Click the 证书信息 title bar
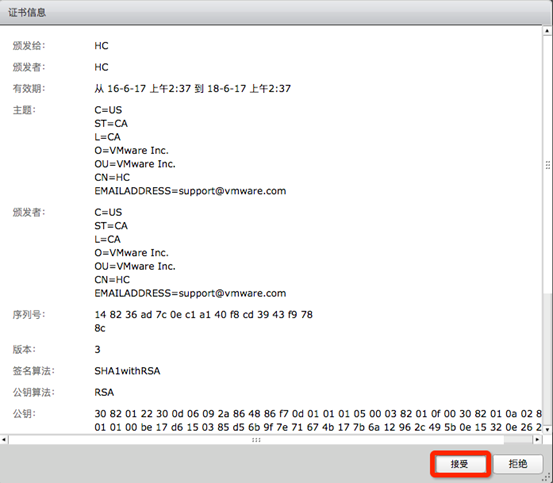 pyautogui.click(x=276, y=12)
